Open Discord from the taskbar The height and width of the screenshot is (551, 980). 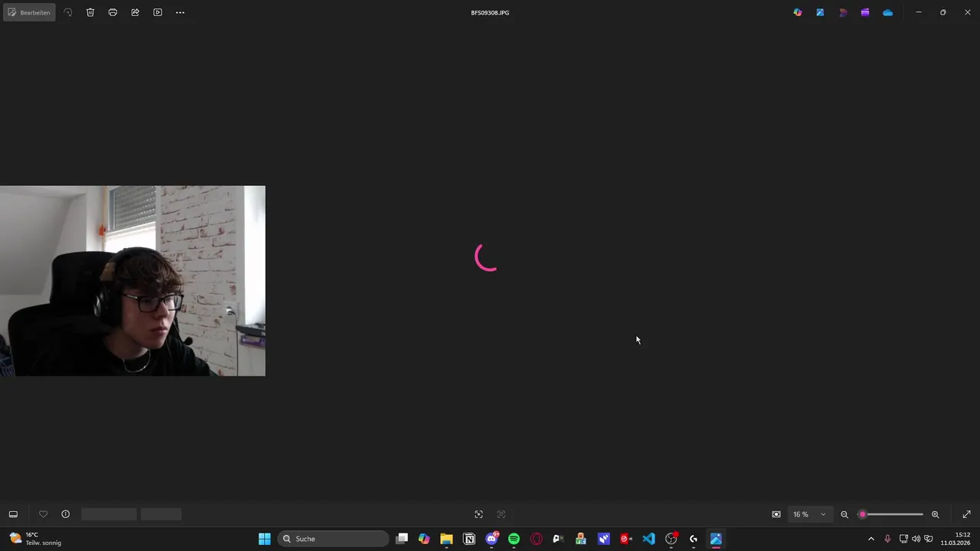click(492, 539)
